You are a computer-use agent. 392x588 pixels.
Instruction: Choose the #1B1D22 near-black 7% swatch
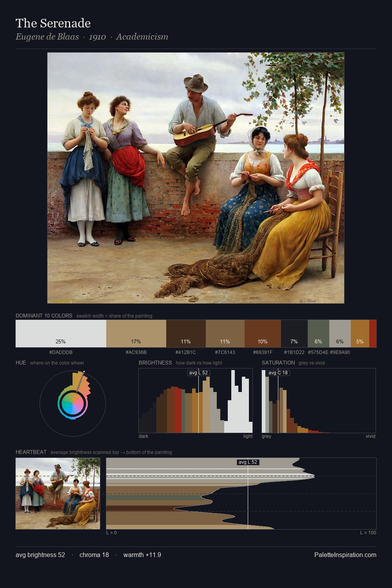click(x=294, y=334)
